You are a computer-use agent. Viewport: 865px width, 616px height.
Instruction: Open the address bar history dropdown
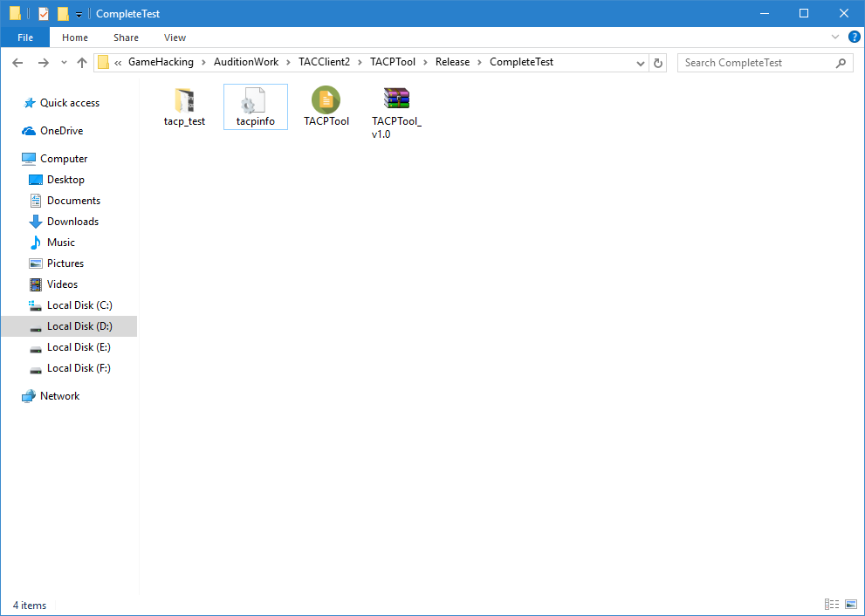[x=642, y=63]
